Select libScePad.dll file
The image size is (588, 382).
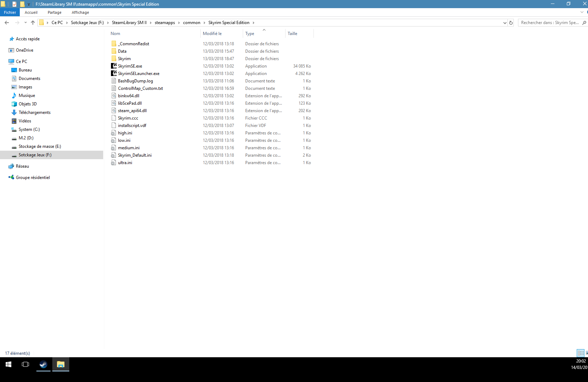click(x=130, y=103)
